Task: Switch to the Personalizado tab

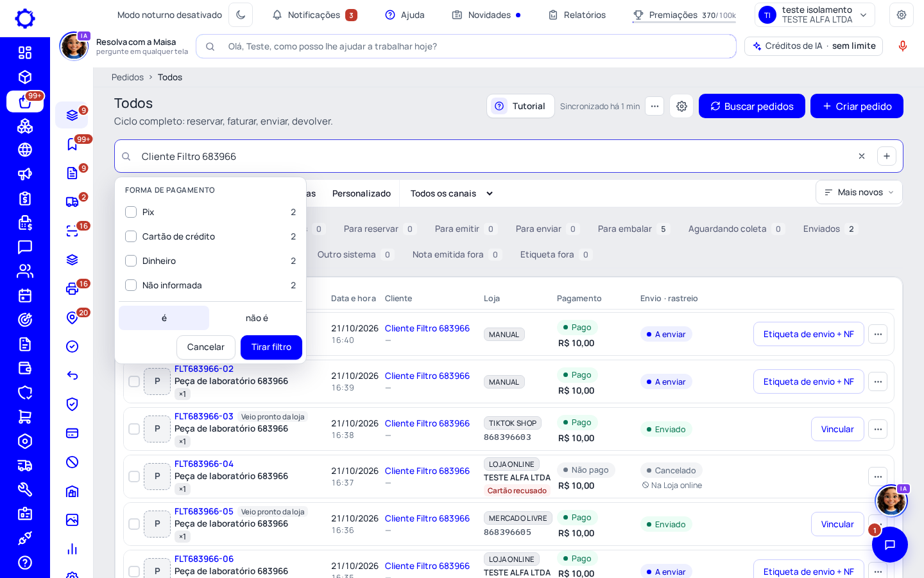Action: tap(361, 193)
